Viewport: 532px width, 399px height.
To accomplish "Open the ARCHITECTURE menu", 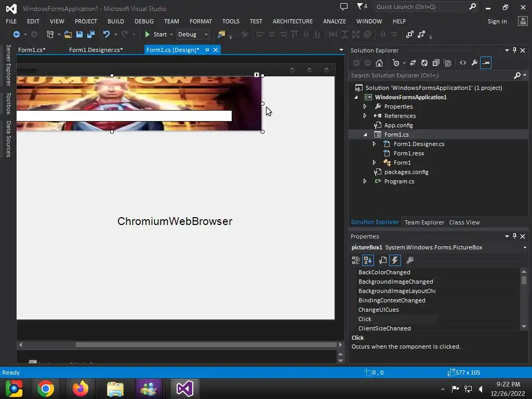I will pyautogui.click(x=292, y=21).
